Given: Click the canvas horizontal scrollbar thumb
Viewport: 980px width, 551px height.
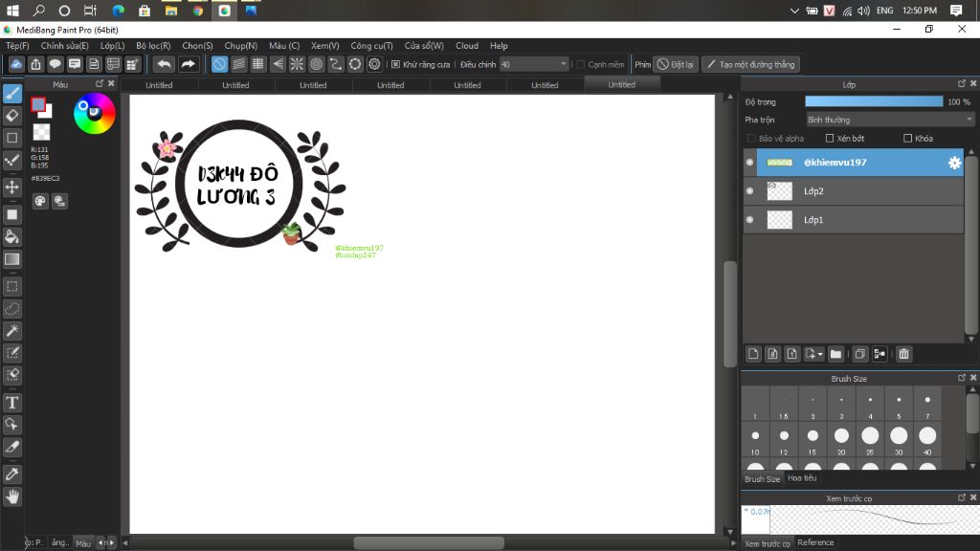Looking at the screenshot, I should click(x=429, y=543).
